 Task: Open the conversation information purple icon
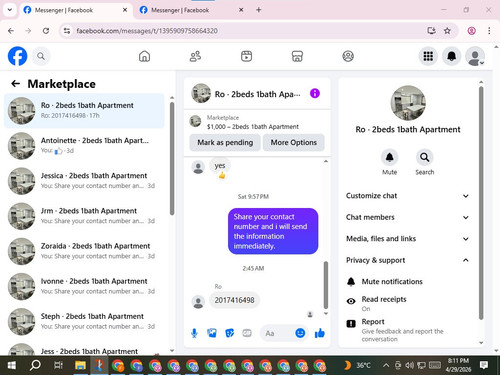pos(315,93)
